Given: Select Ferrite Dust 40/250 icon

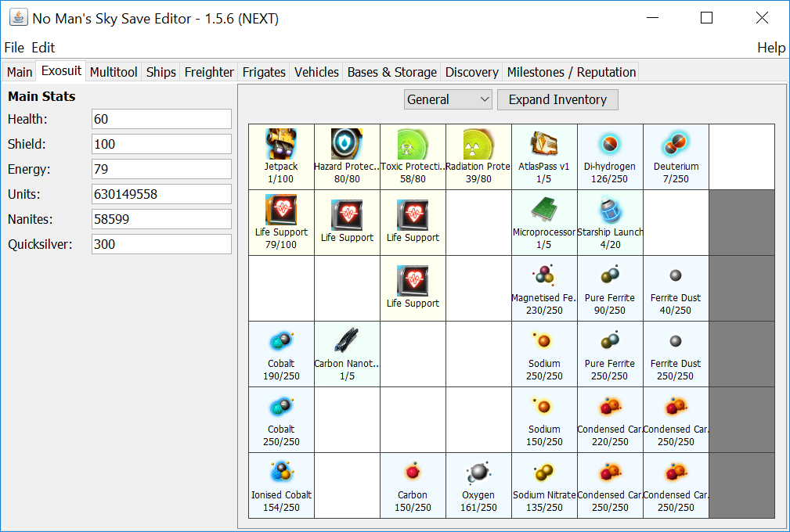Looking at the screenshot, I should (676, 275).
